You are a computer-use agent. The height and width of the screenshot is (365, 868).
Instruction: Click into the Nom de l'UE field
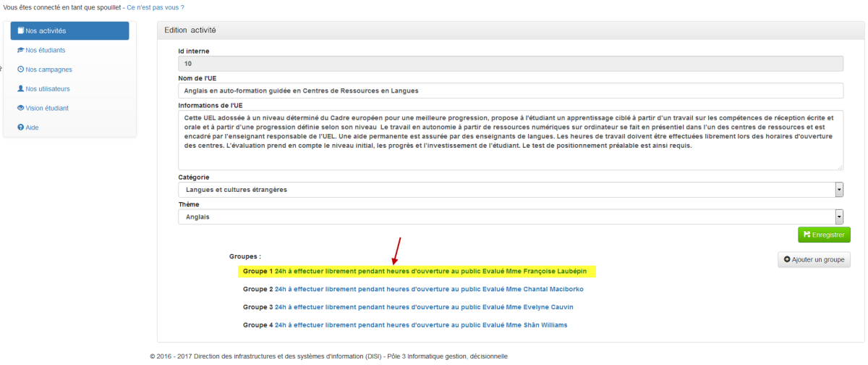pos(510,91)
